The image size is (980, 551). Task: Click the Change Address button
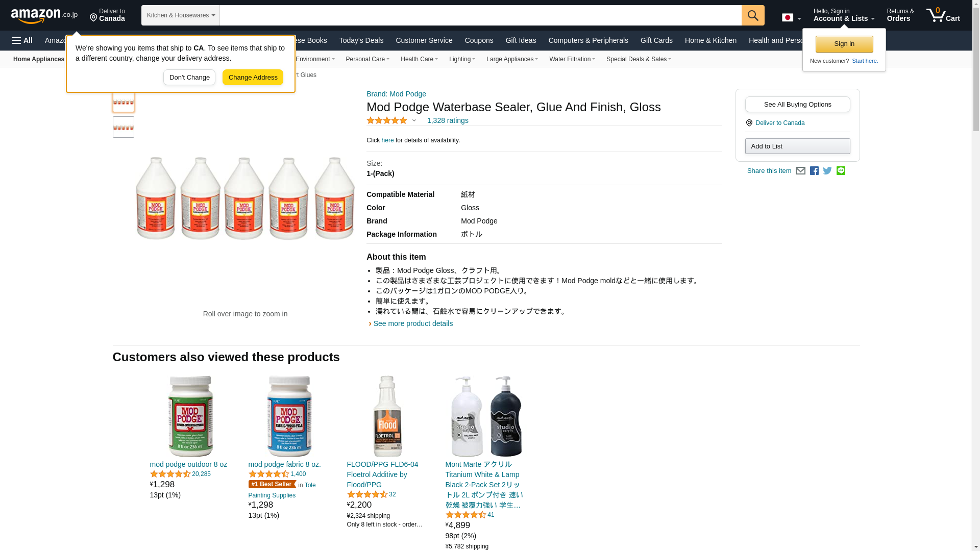coord(253,78)
